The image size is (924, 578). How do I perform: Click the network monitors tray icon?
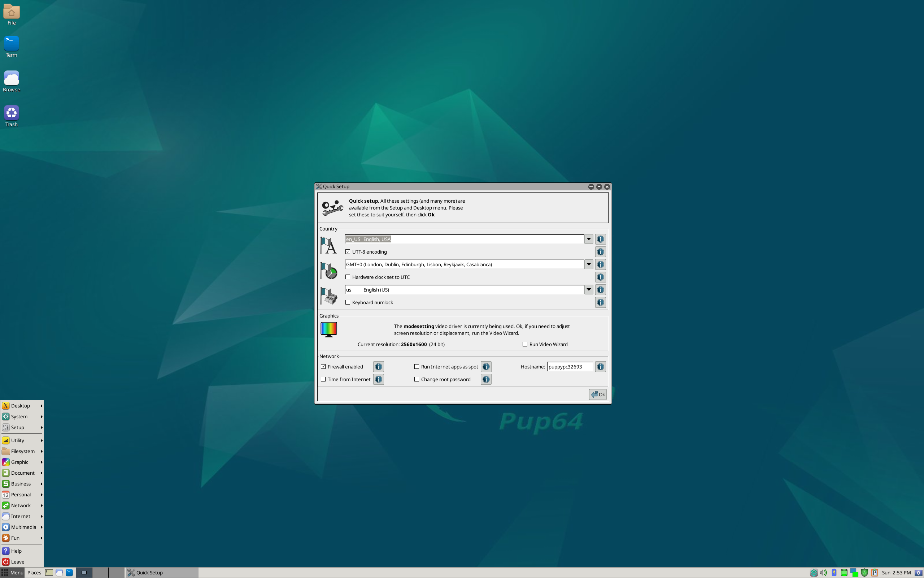point(854,572)
